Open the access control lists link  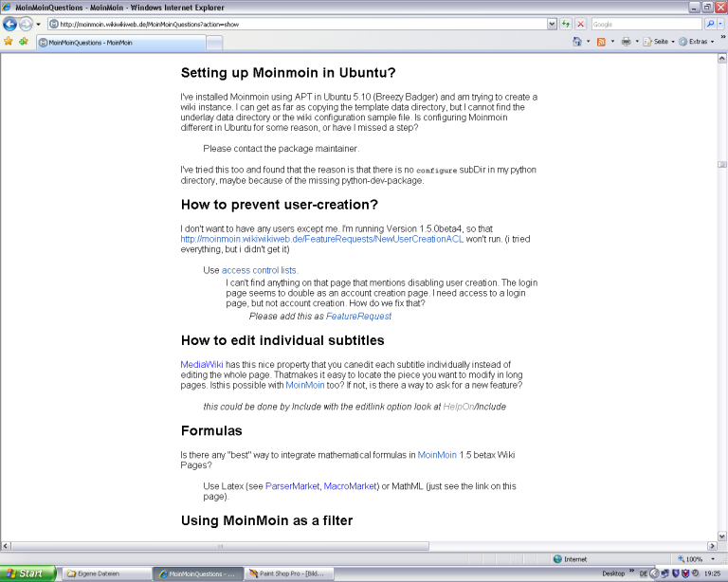(x=260, y=270)
